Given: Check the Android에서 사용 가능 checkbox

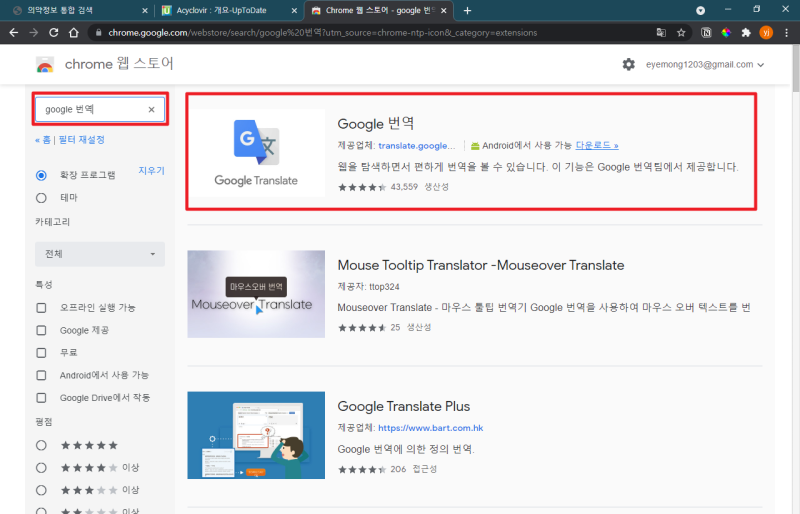Looking at the screenshot, I should pyautogui.click(x=41, y=375).
